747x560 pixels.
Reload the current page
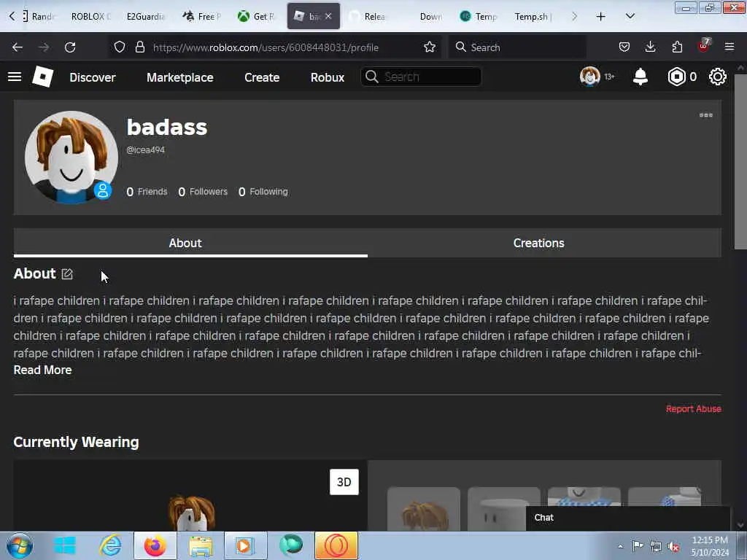pos(70,47)
